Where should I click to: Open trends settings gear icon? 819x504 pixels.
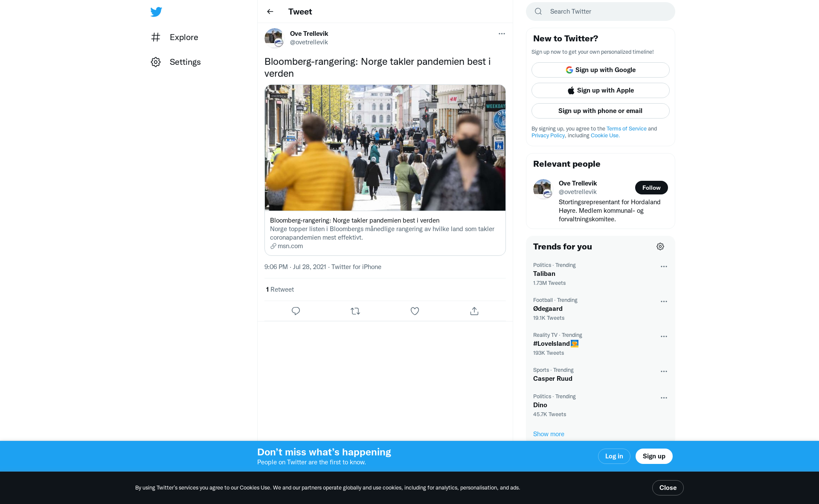pos(660,246)
